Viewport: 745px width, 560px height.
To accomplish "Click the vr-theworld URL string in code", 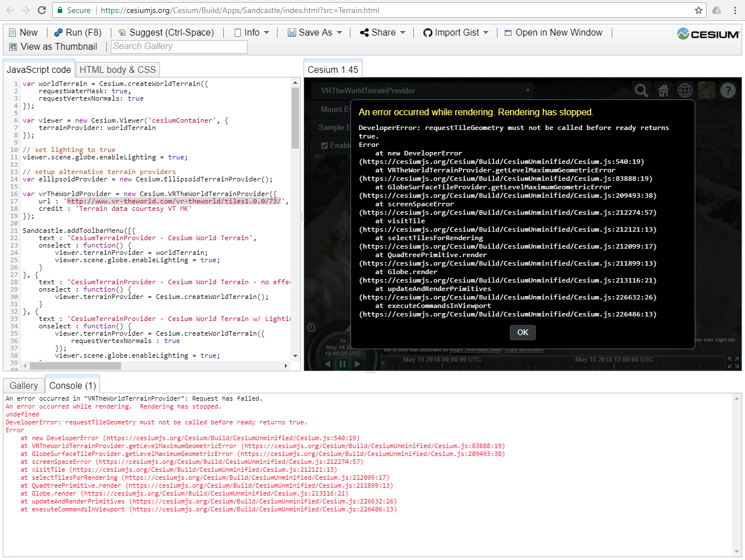I will coord(174,201).
